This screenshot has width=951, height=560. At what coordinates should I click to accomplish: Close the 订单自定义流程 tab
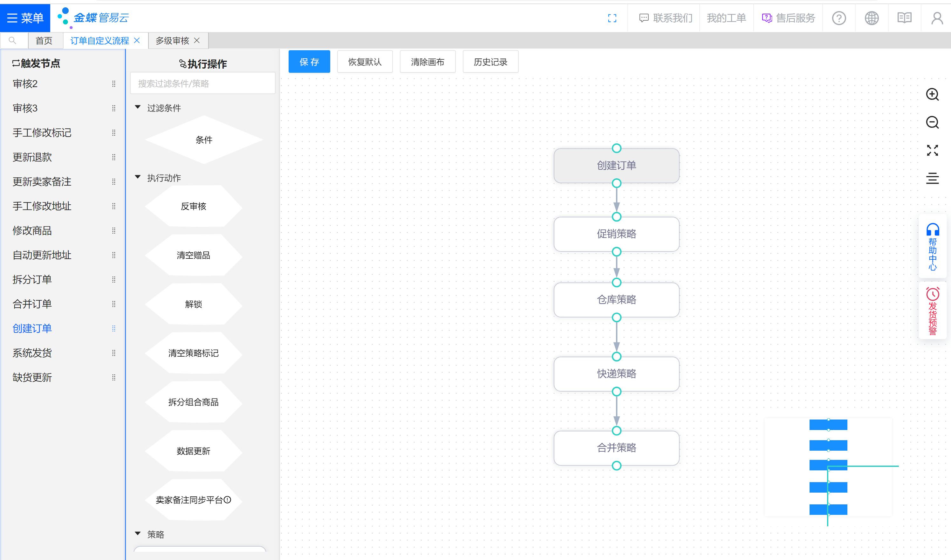pos(137,40)
